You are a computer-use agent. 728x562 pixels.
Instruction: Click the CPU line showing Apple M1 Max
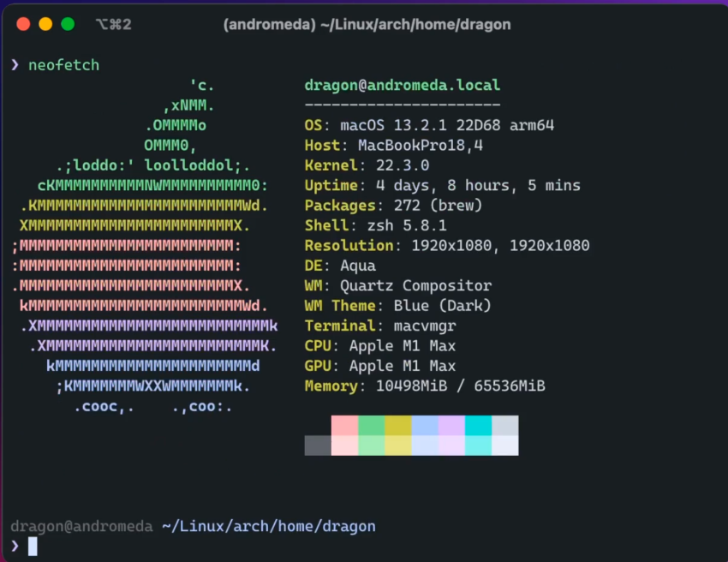pyautogui.click(x=379, y=346)
